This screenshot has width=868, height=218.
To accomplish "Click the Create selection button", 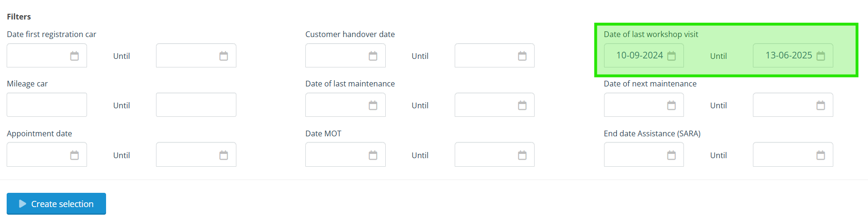I will (x=56, y=204).
